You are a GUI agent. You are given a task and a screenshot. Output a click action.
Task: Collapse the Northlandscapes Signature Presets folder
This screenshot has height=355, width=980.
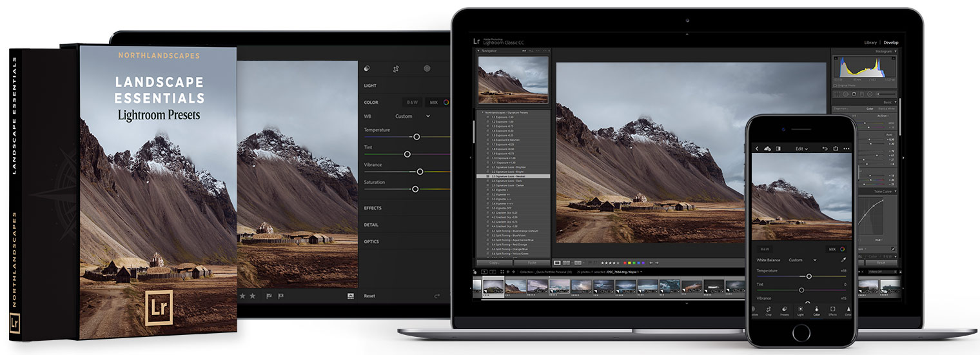pos(484,113)
